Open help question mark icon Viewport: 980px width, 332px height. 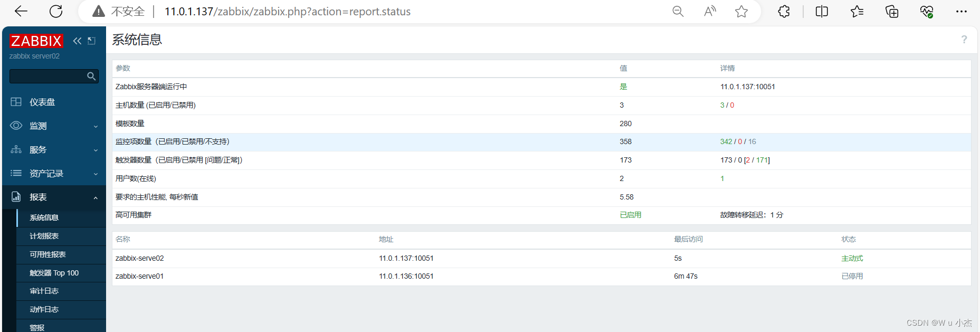[964, 40]
